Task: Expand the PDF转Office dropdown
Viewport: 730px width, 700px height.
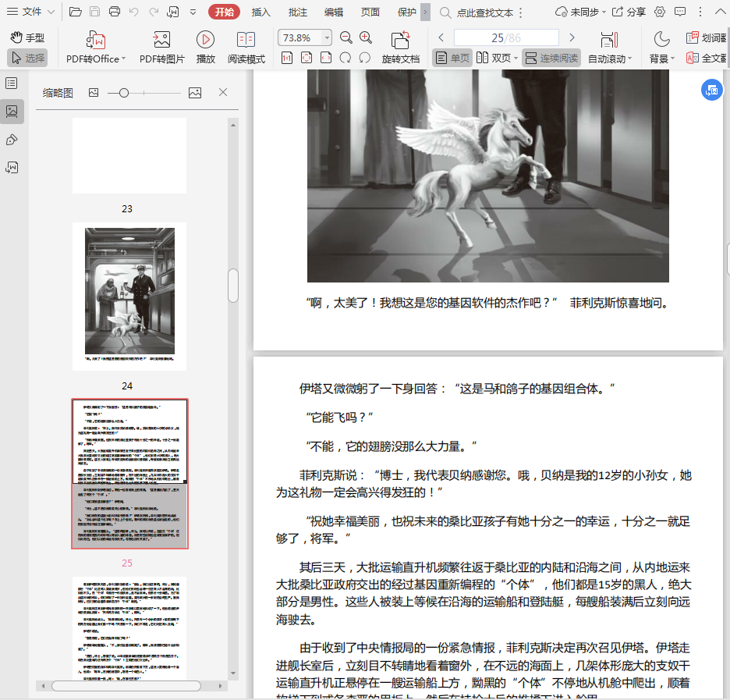Action: [124, 59]
